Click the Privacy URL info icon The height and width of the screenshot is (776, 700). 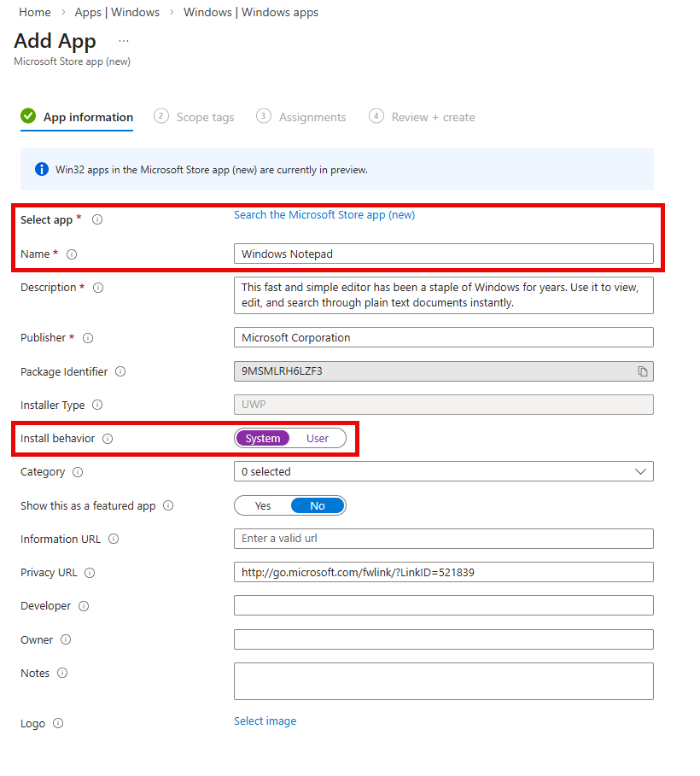(x=90, y=573)
